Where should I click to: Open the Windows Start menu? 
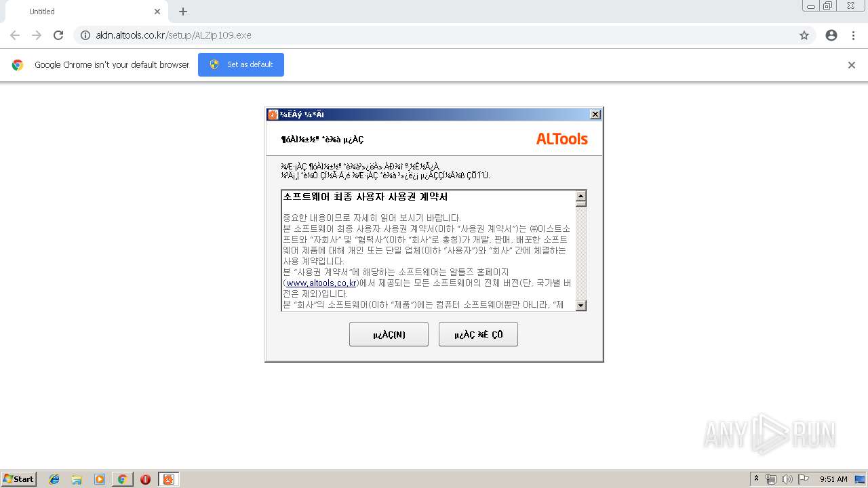tap(19, 479)
